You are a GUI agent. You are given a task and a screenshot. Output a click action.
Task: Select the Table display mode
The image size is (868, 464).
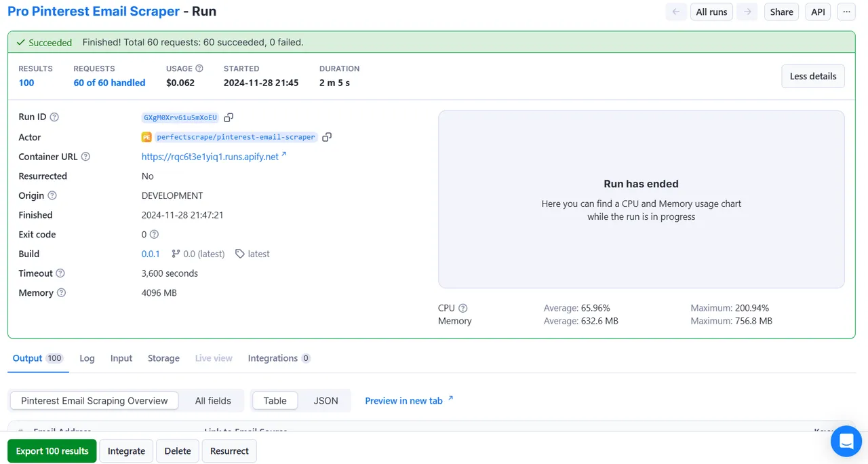275,401
